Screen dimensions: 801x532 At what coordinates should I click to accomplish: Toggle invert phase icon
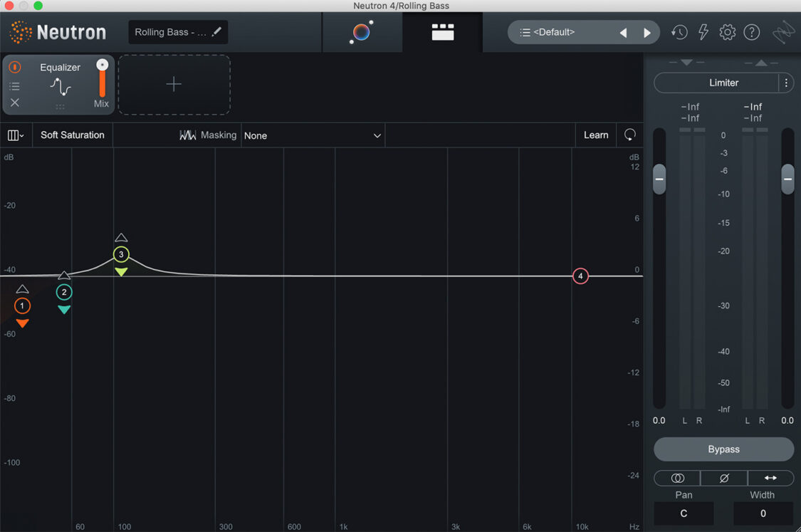724,478
